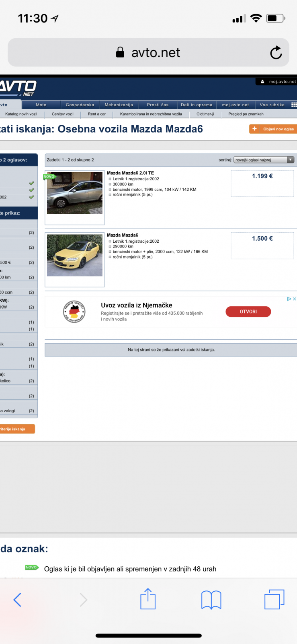This screenshot has height=644, width=297.
Task: Open Uvoz vozila iz Njemačke ad title
Action: 137,305
